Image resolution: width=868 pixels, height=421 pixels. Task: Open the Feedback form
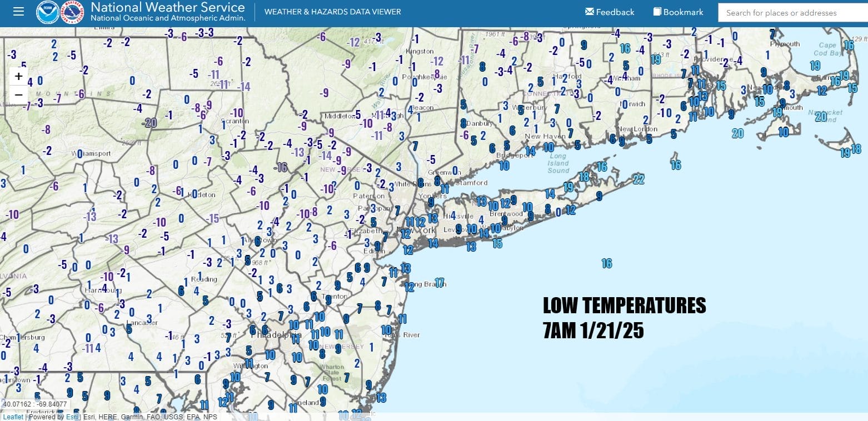click(610, 12)
